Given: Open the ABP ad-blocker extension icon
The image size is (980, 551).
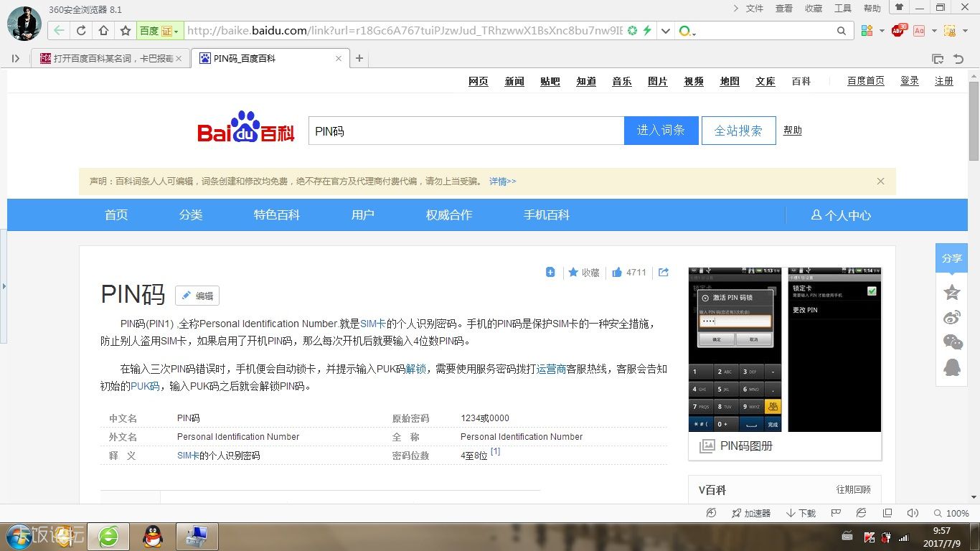Looking at the screenshot, I should (x=898, y=30).
